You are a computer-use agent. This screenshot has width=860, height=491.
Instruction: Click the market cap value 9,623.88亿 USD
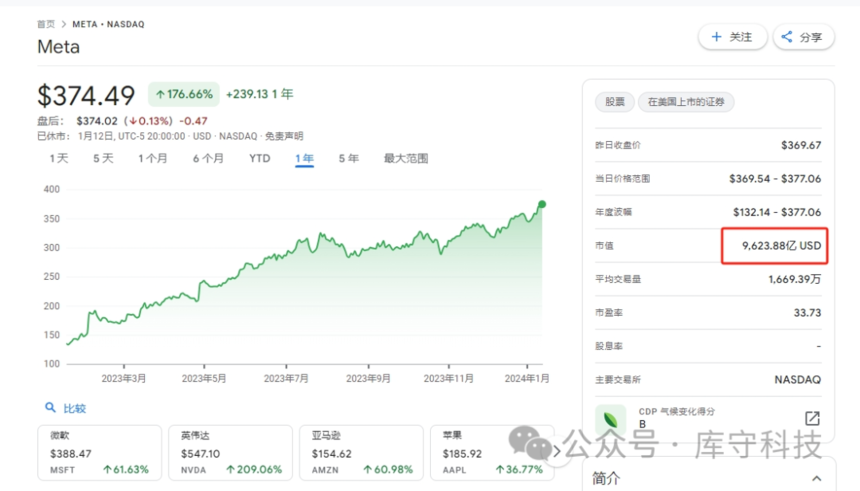click(782, 246)
